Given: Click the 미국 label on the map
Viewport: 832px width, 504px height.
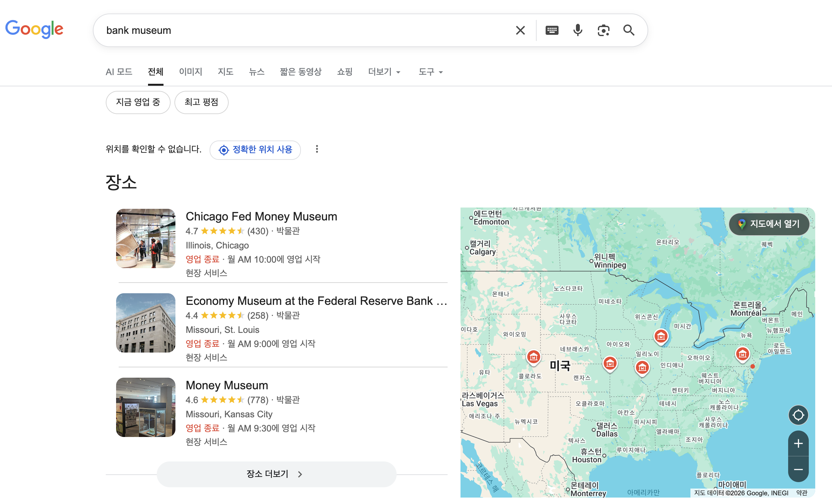Looking at the screenshot, I should [x=560, y=365].
